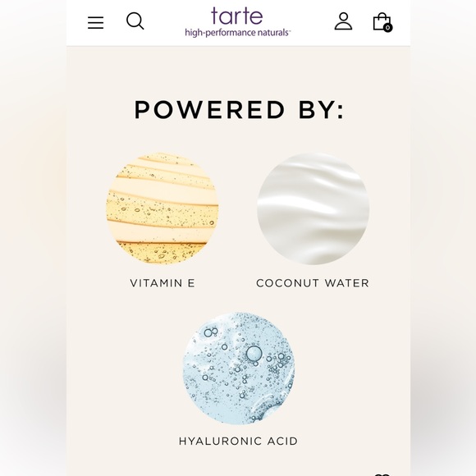This screenshot has height=476, width=476.
Task: Click the white header bar area
Action: pos(238,23)
